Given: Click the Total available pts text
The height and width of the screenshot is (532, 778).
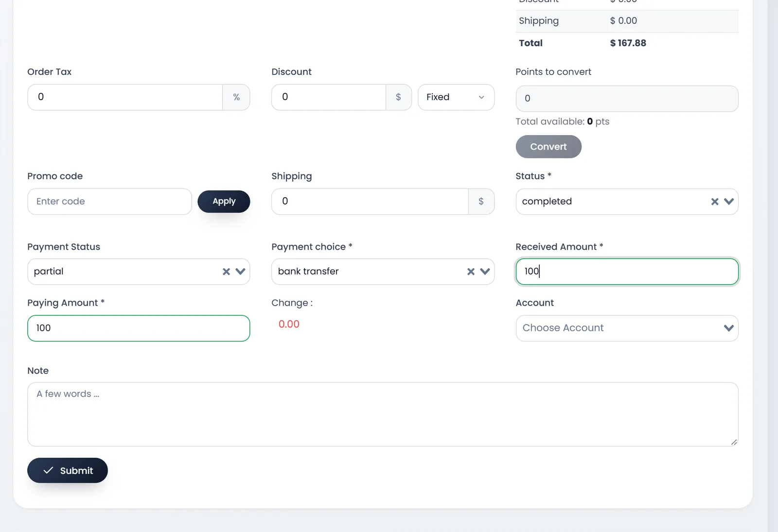Looking at the screenshot, I should [563, 121].
